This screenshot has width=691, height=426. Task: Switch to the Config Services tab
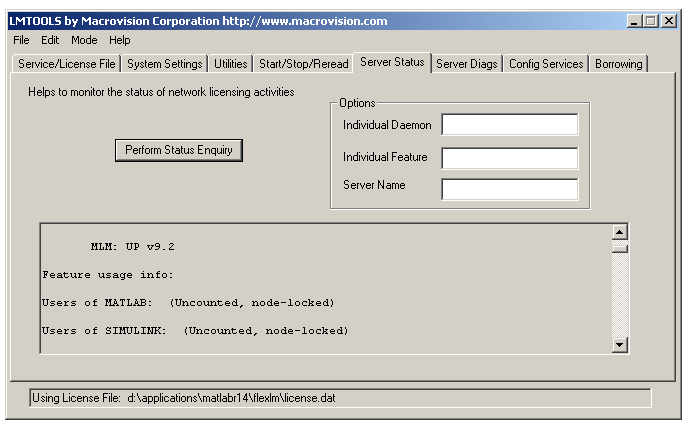[546, 64]
